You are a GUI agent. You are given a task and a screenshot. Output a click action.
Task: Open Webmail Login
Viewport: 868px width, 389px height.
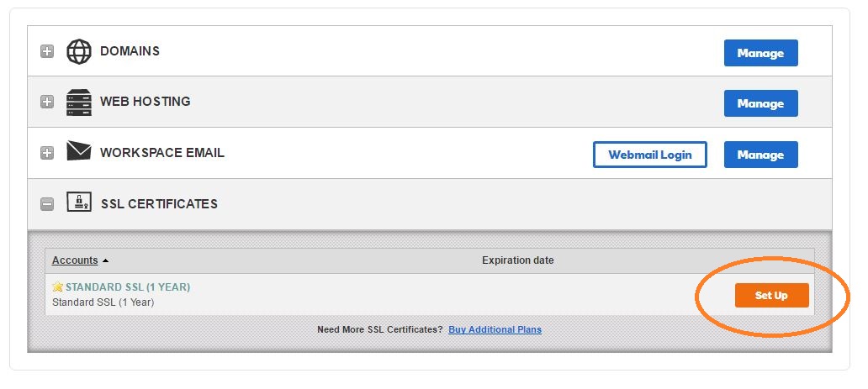pos(649,155)
